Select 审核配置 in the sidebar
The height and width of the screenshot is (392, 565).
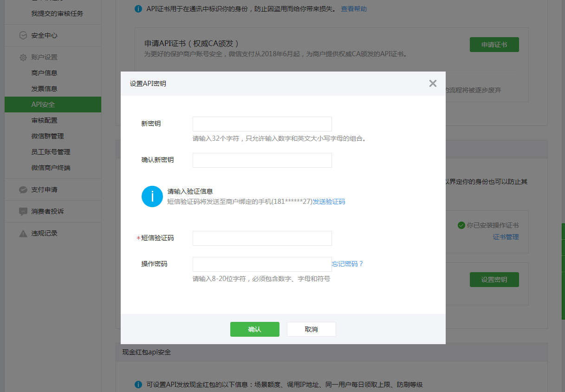(x=45, y=120)
